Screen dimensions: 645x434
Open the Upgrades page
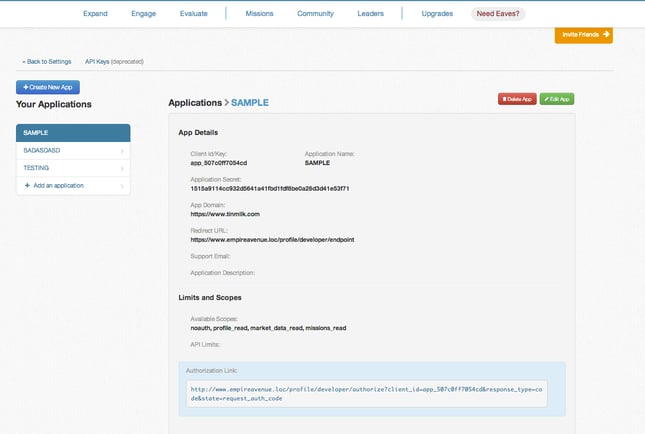pos(436,14)
